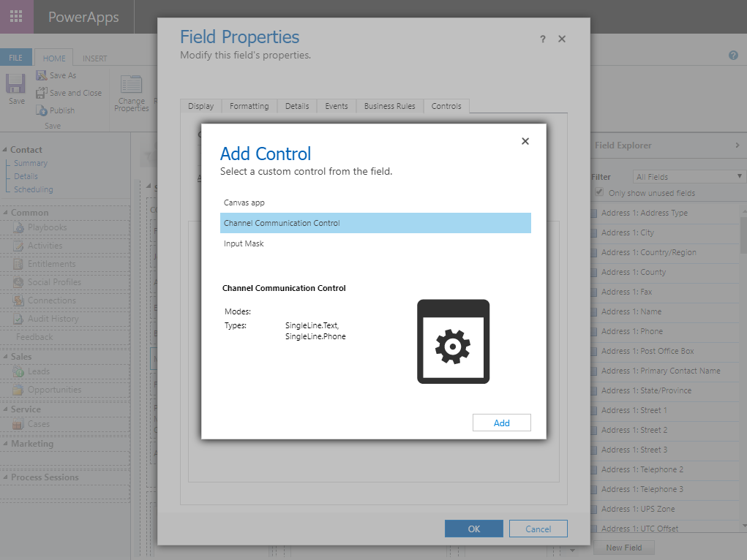Click the Address 1: Fax field icon
This screenshot has height=560, width=747.
click(593, 292)
